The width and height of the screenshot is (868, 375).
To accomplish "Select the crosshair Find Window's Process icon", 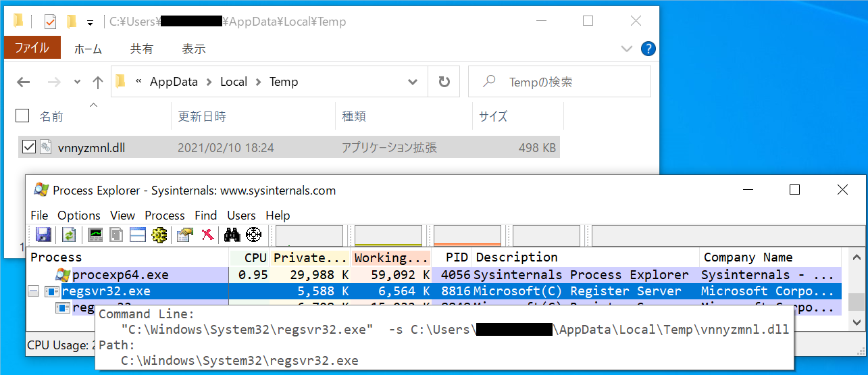I will [253, 235].
